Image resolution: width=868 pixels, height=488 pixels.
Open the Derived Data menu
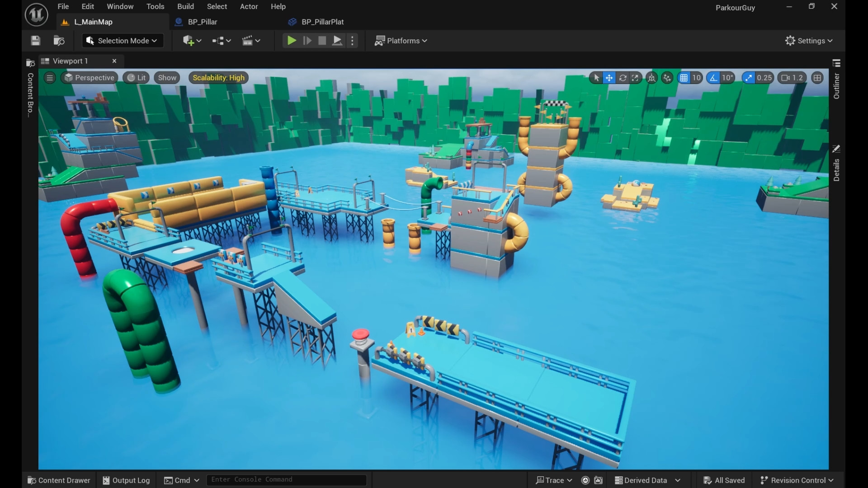(x=648, y=480)
